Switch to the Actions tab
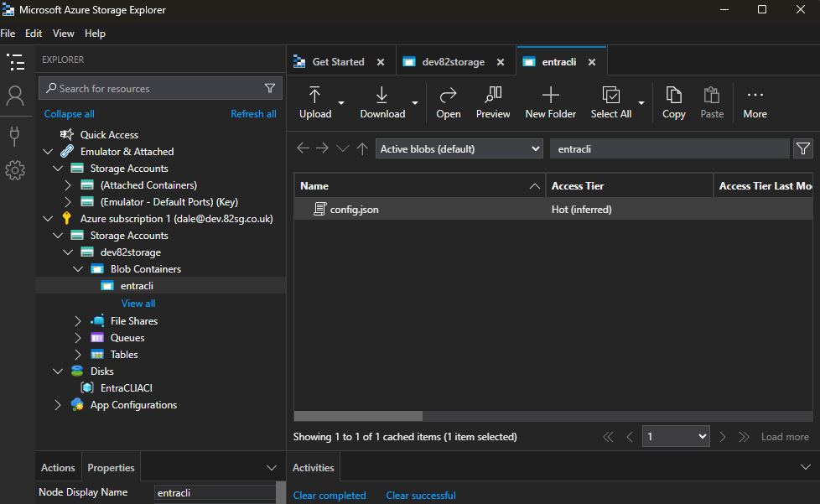This screenshot has height=504, width=820. click(x=58, y=467)
